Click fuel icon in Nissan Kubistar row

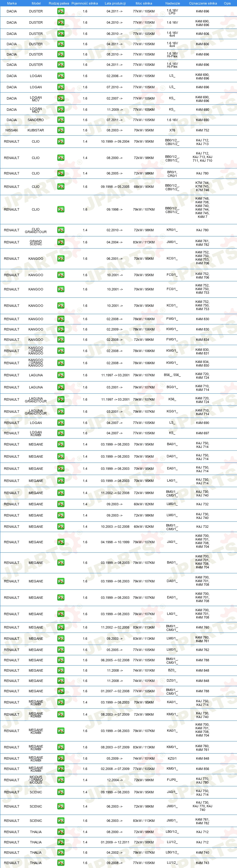pyautogui.click(x=61, y=130)
